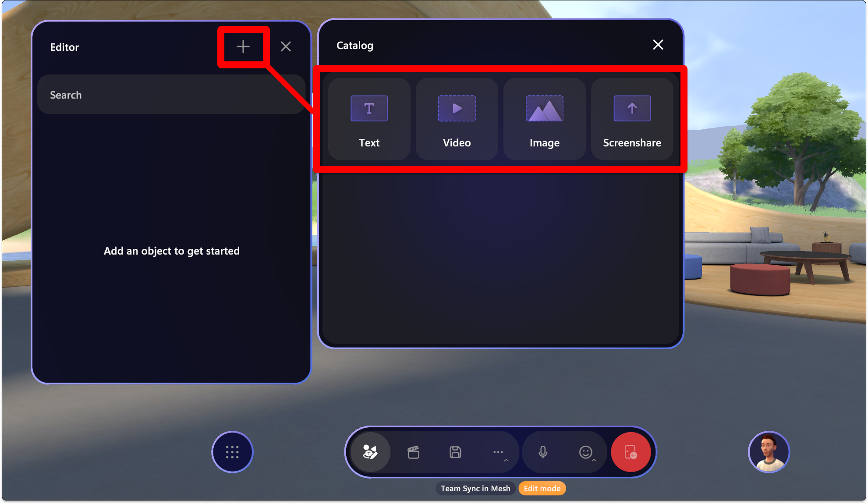The image size is (868, 504).
Task: Click the avatar/people icon in toolbar
Action: (x=370, y=452)
